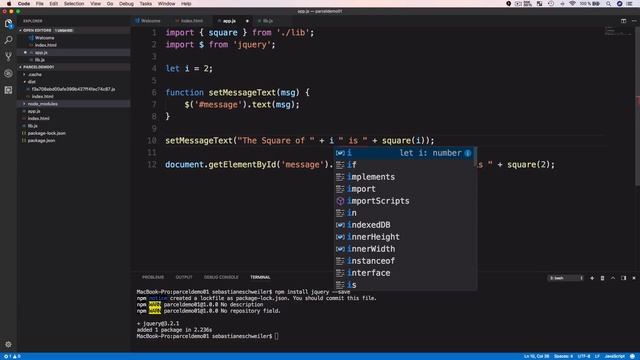640x360 pixels.
Task: Switch to the Welcome editor tab
Action: 150,21
